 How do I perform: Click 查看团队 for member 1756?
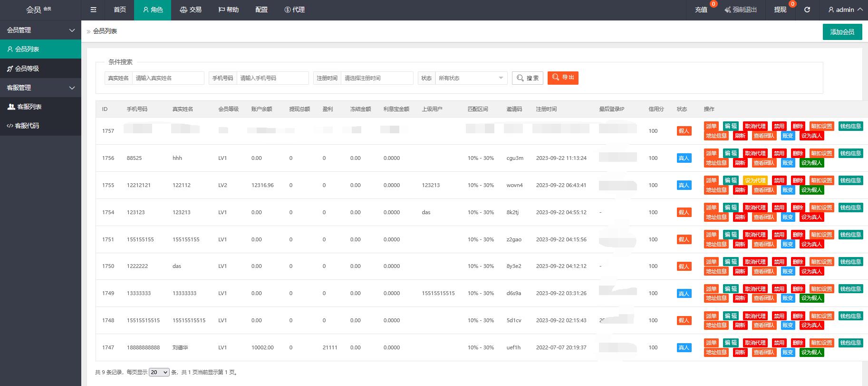pos(764,163)
